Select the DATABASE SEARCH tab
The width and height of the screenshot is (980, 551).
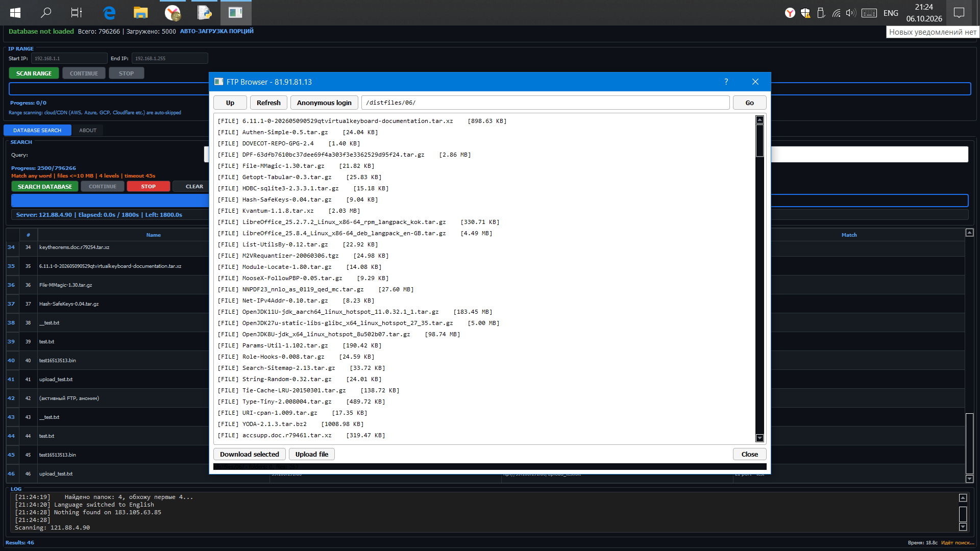37,130
